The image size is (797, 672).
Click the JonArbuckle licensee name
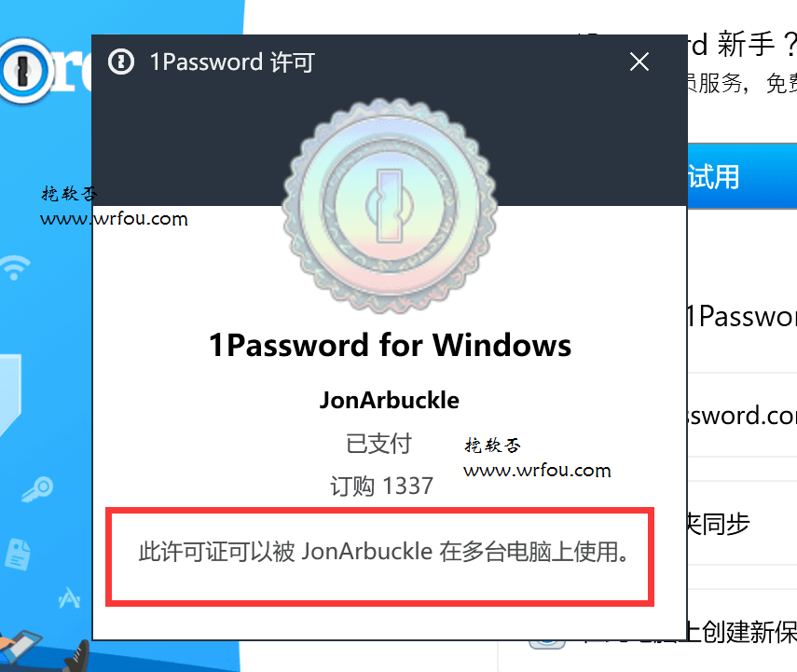390,401
